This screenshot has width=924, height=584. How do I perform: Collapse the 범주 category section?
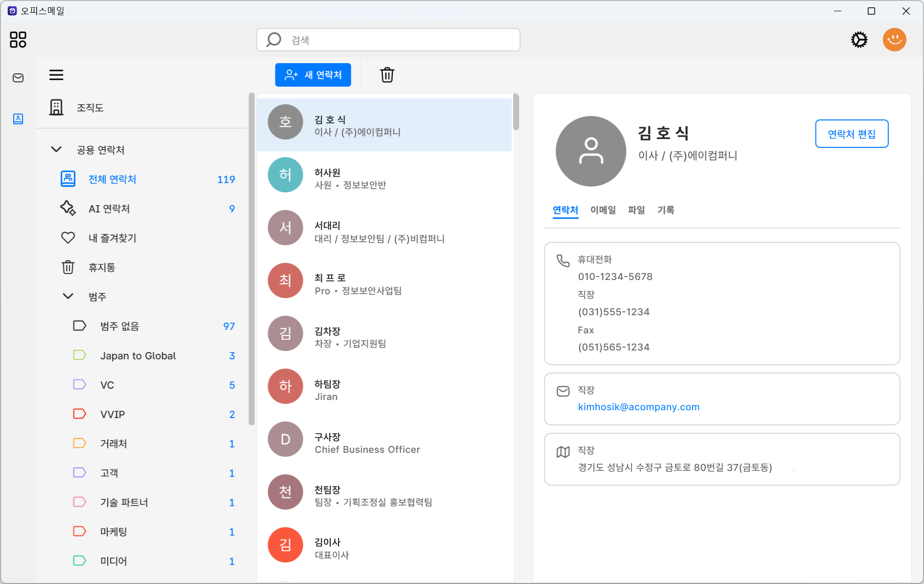[x=68, y=296]
